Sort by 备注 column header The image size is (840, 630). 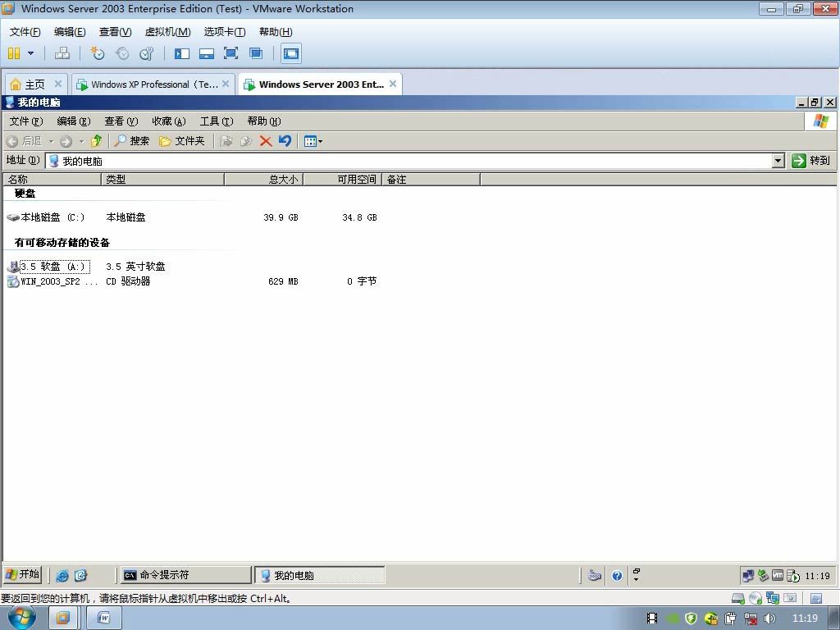tap(431, 180)
